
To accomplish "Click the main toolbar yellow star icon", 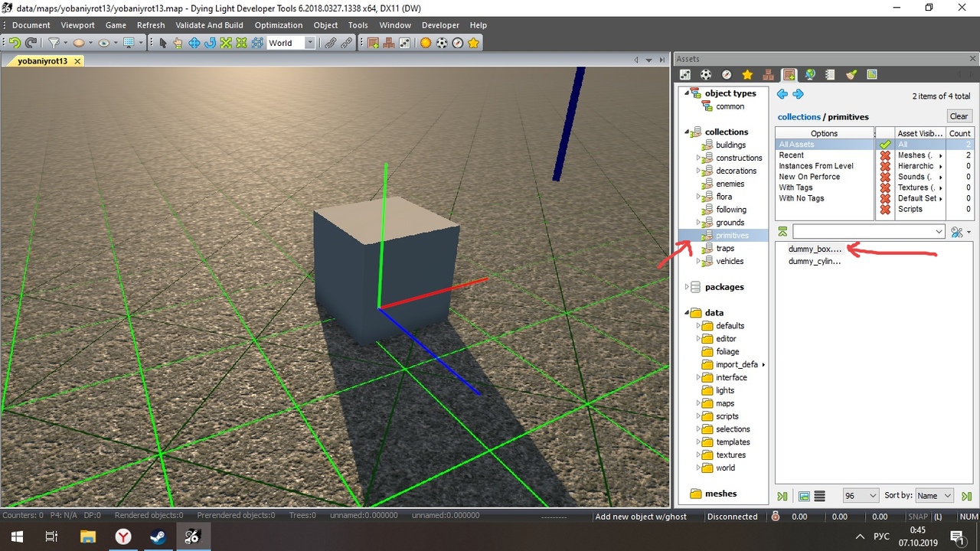I will pyautogui.click(x=474, y=43).
